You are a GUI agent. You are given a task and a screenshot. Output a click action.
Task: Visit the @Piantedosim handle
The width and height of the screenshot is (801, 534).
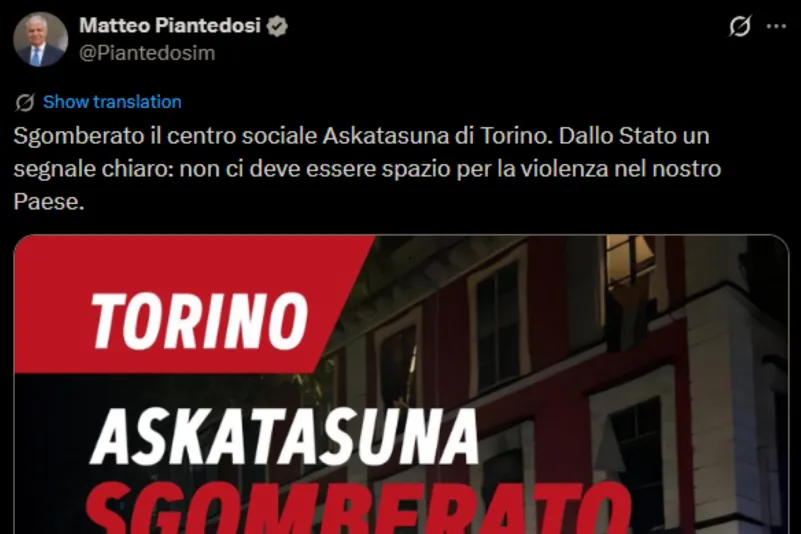click(147, 53)
